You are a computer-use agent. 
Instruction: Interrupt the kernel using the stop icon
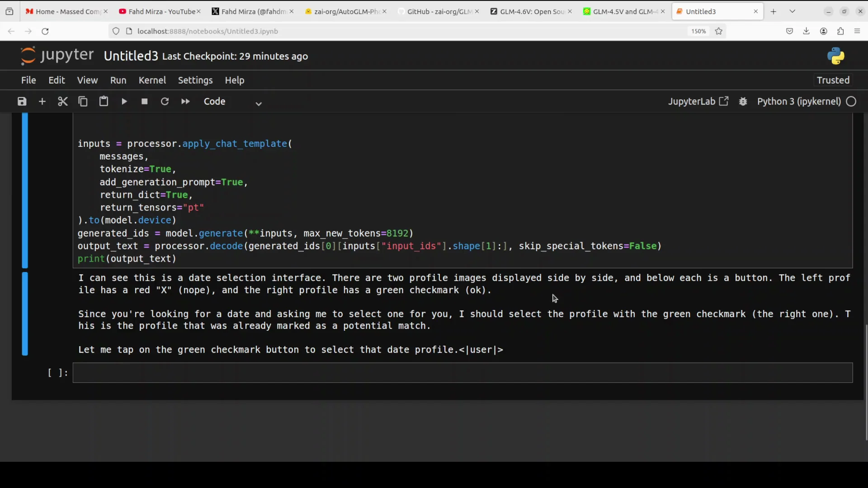(144, 101)
